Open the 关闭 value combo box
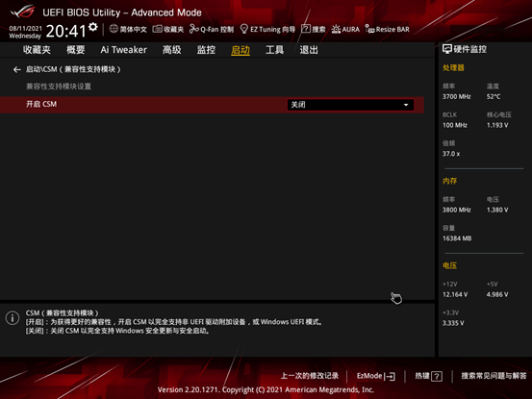Image resolution: width=532 pixels, height=399 pixels. (350, 105)
